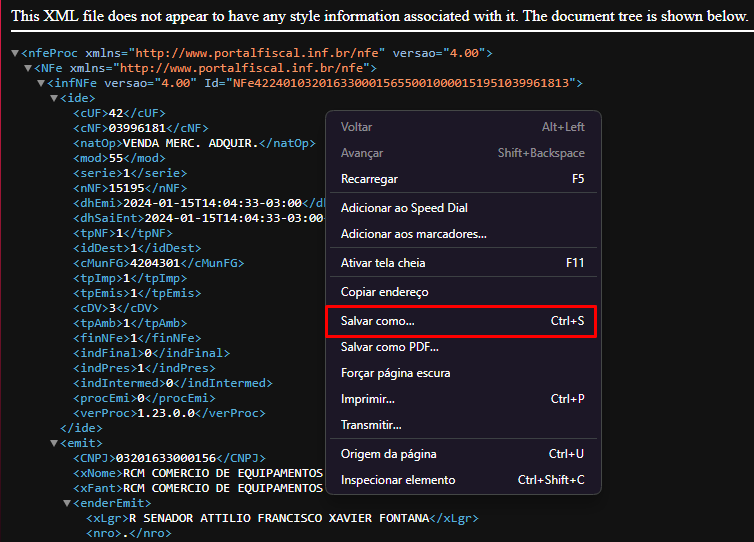The width and height of the screenshot is (754, 542).
Task: Collapse the ide element tree
Action: pyautogui.click(x=54, y=98)
